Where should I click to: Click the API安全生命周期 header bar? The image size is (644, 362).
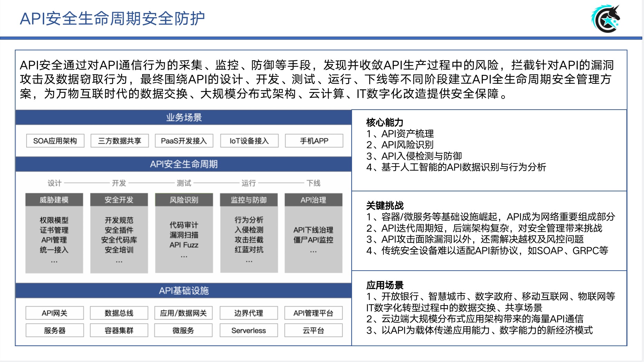(x=184, y=164)
